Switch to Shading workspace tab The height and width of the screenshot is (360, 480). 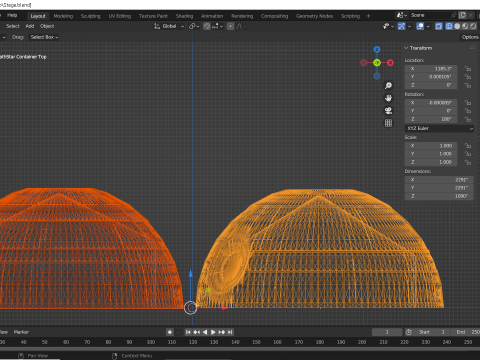pos(184,16)
